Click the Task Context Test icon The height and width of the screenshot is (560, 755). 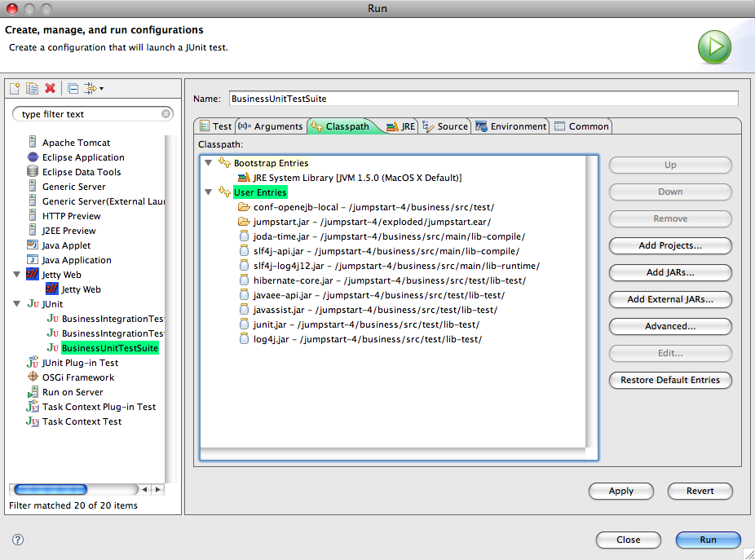pos(33,421)
